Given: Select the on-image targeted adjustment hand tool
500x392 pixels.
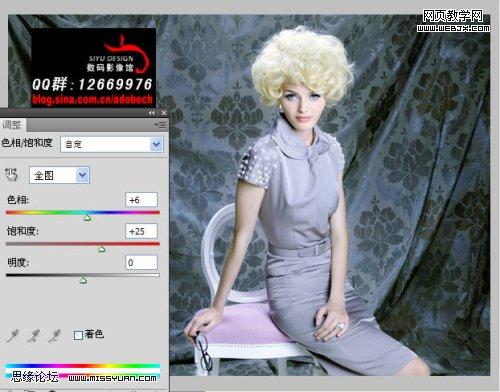Looking at the screenshot, I should [x=11, y=174].
